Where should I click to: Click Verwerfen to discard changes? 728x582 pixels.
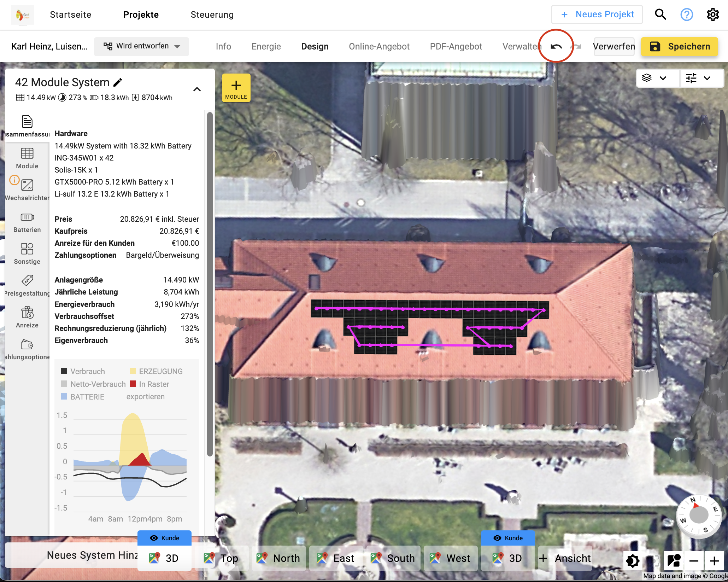(x=614, y=46)
